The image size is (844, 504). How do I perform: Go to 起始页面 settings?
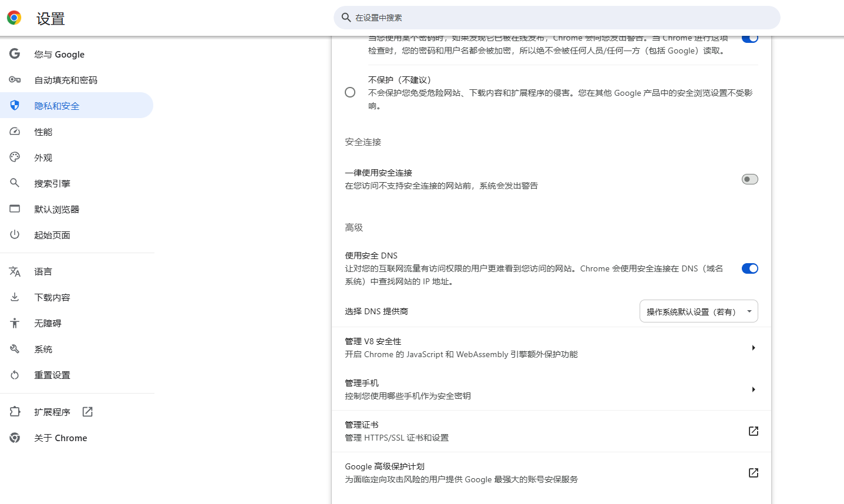click(76, 235)
